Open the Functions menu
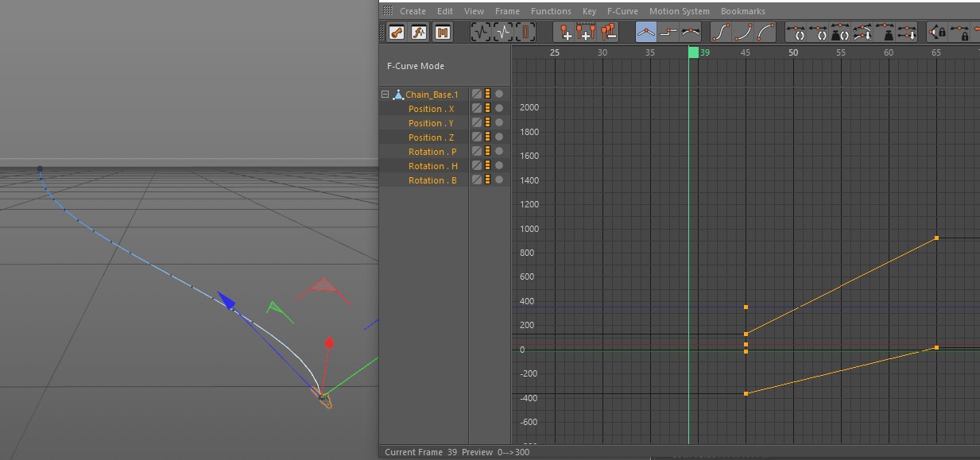 [x=551, y=11]
